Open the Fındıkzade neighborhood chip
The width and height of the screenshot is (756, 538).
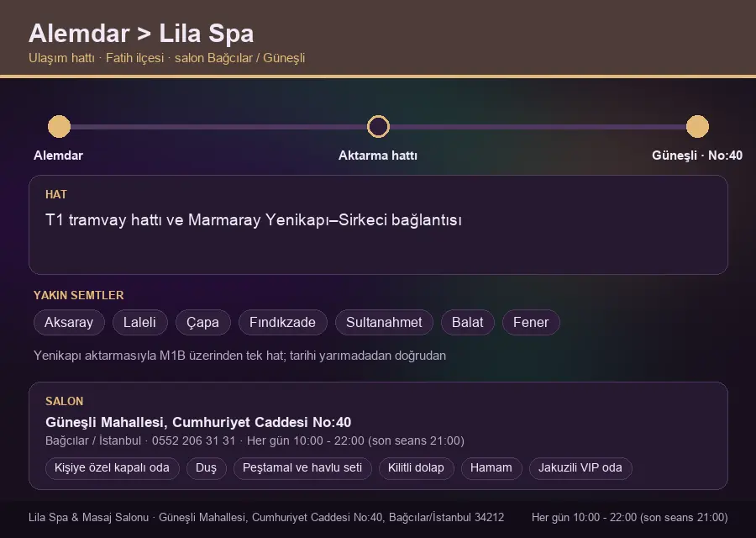coord(282,322)
